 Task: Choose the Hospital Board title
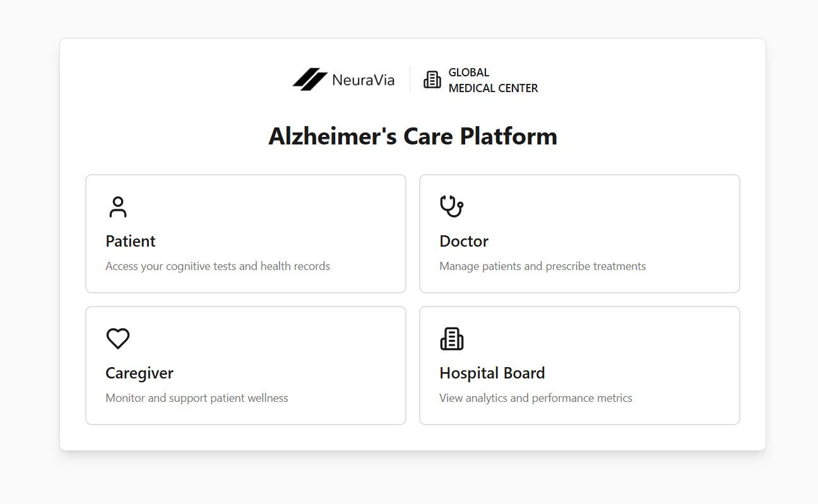click(492, 373)
